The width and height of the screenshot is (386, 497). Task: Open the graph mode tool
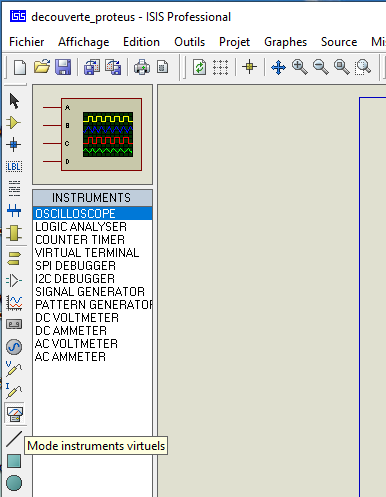coord(14,303)
